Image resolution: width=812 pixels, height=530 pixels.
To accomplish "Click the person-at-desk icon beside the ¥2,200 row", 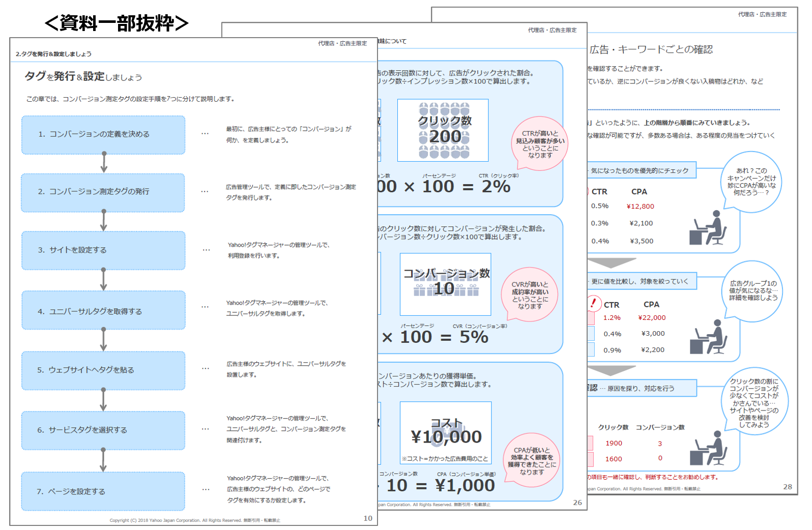I will tap(708, 337).
